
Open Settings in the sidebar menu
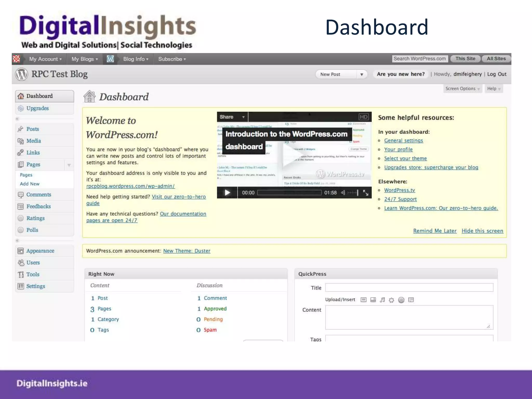click(x=36, y=286)
